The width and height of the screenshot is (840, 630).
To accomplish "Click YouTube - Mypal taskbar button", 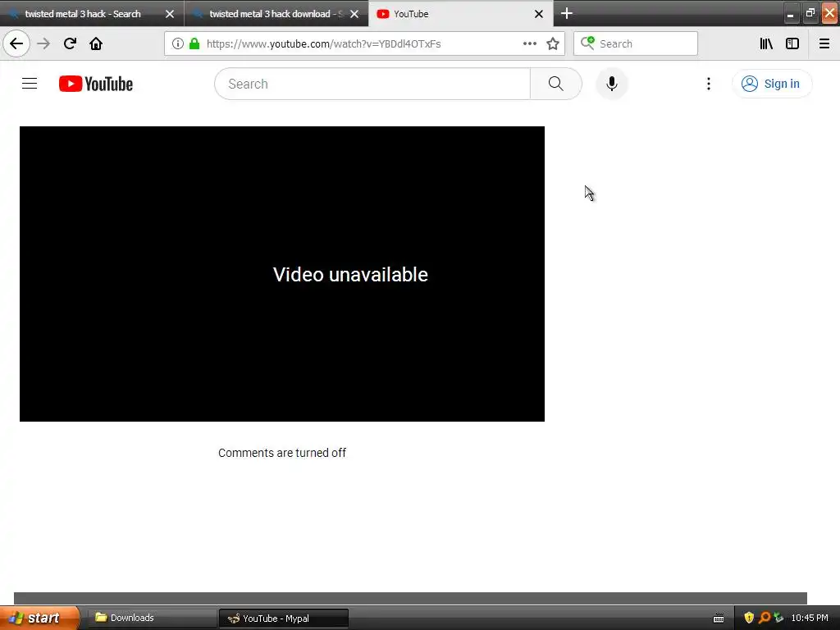I will tap(283, 619).
